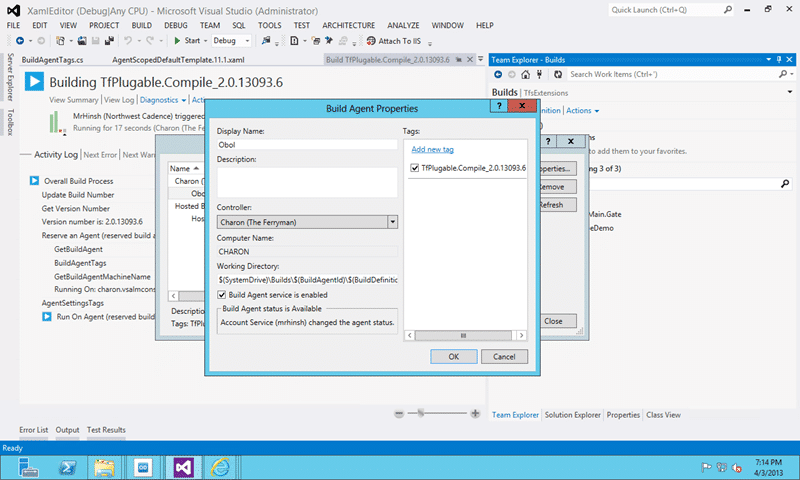
Task: Click the blue play icon beside Overall Build Process
Action: point(34,181)
